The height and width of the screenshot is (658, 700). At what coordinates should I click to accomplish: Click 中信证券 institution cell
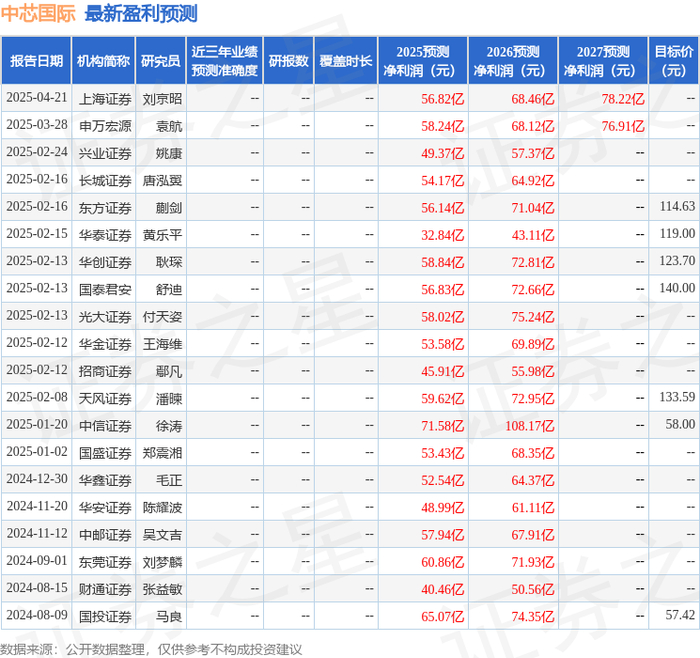pos(105,425)
